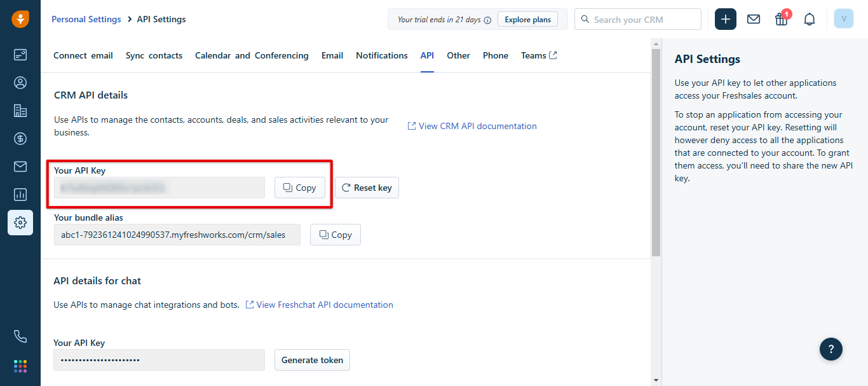Open the contact card sidebar icon

pos(20,55)
